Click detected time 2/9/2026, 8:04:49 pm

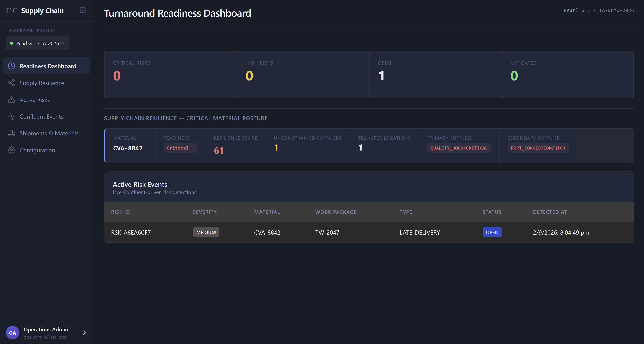pyautogui.click(x=561, y=233)
